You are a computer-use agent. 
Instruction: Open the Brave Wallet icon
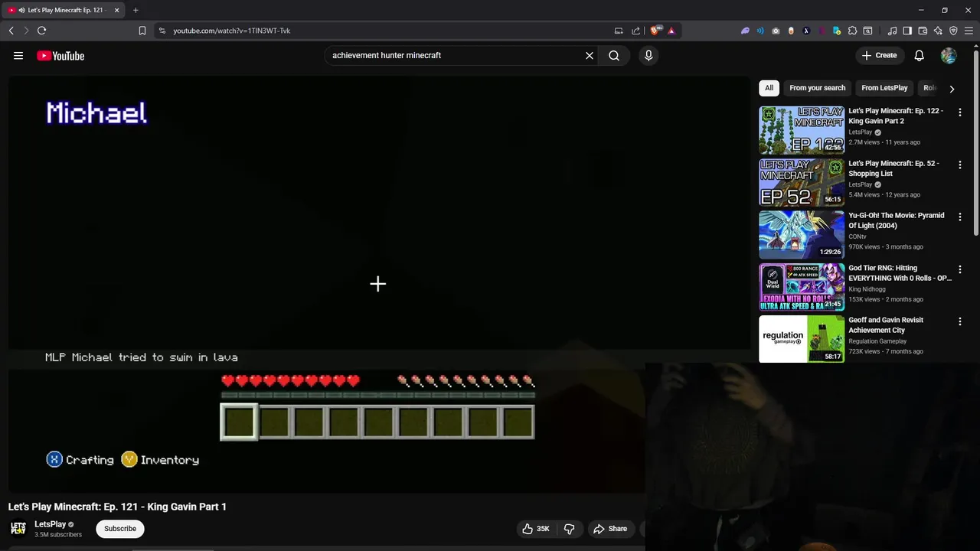[x=923, y=31]
